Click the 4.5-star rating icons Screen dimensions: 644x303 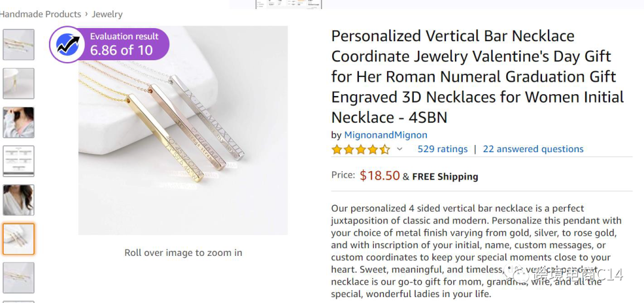coord(361,149)
